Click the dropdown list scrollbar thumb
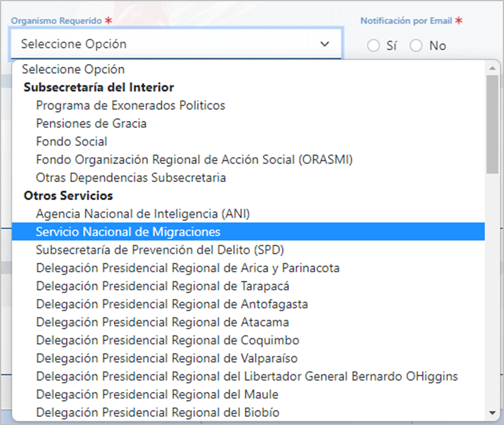 (492, 125)
